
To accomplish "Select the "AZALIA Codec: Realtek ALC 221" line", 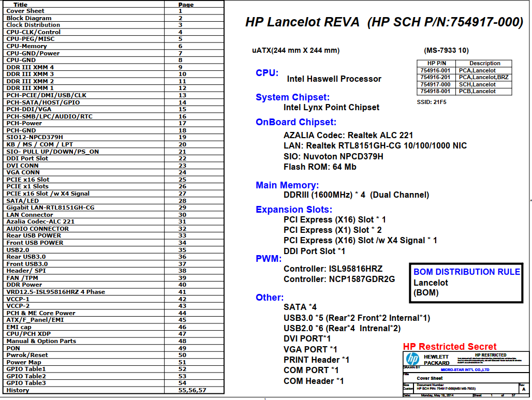I will coord(348,136).
